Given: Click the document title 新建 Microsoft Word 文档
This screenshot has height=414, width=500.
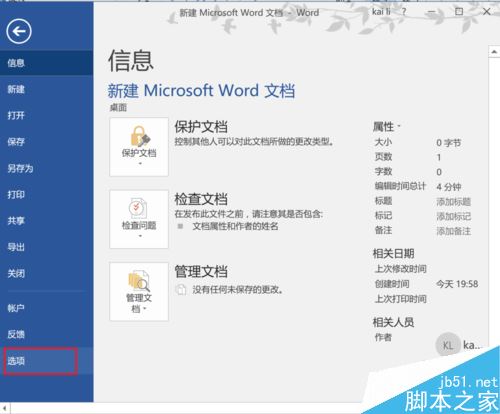Looking at the screenshot, I should coord(201,91).
